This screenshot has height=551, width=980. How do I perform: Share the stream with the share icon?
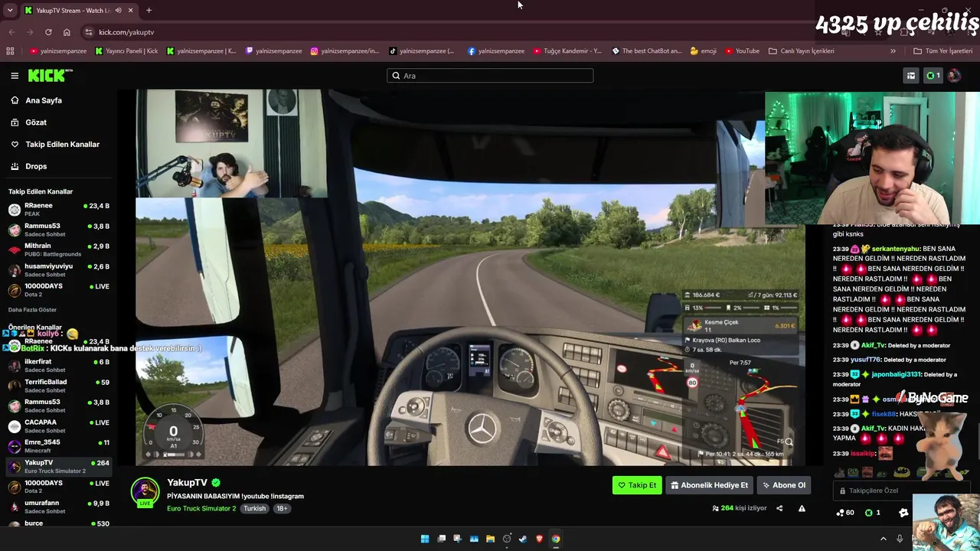(779, 508)
